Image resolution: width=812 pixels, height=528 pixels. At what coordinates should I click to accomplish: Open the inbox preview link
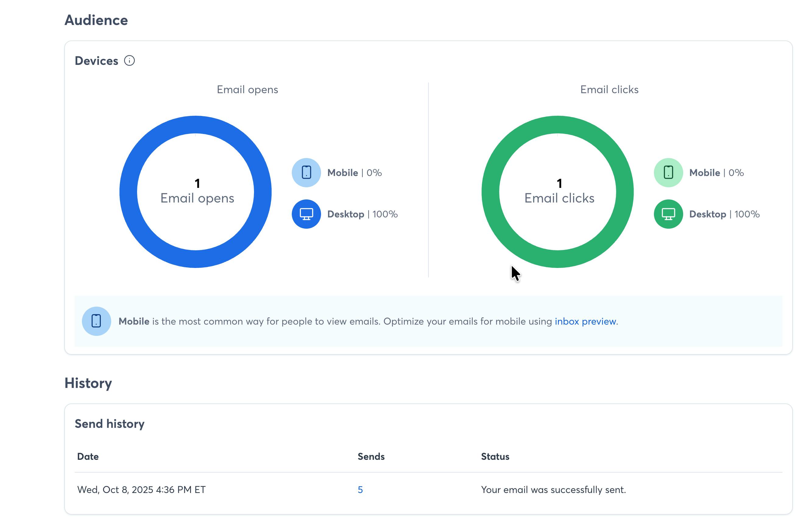click(585, 321)
